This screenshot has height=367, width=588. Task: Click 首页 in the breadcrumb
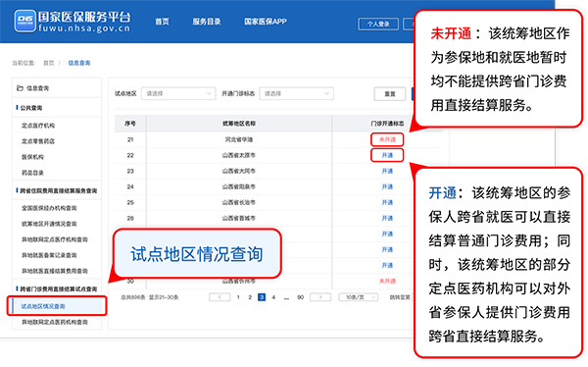pyautogui.click(x=49, y=63)
